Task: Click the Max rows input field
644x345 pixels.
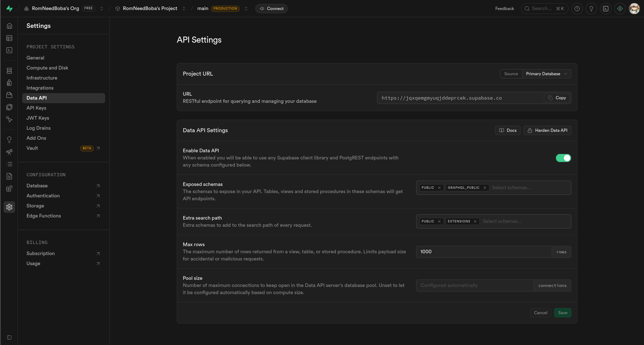Action: click(x=483, y=252)
